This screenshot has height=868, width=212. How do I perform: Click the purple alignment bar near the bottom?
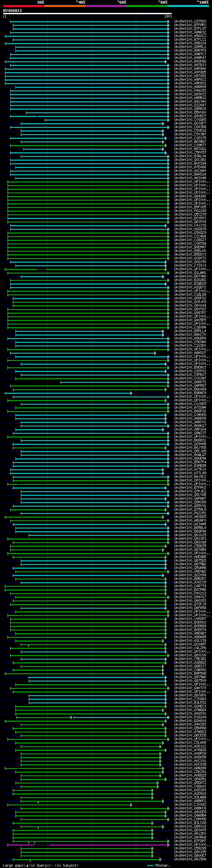[88, 845]
